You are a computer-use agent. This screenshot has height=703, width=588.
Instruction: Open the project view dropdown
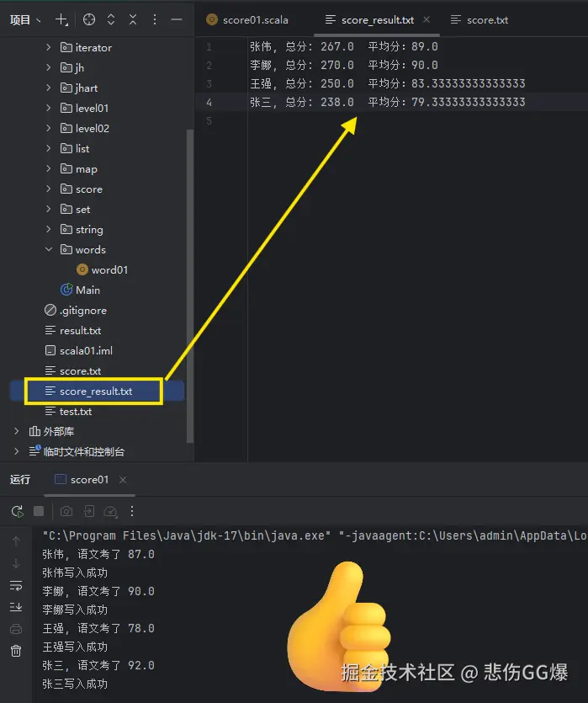tap(25, 19)
